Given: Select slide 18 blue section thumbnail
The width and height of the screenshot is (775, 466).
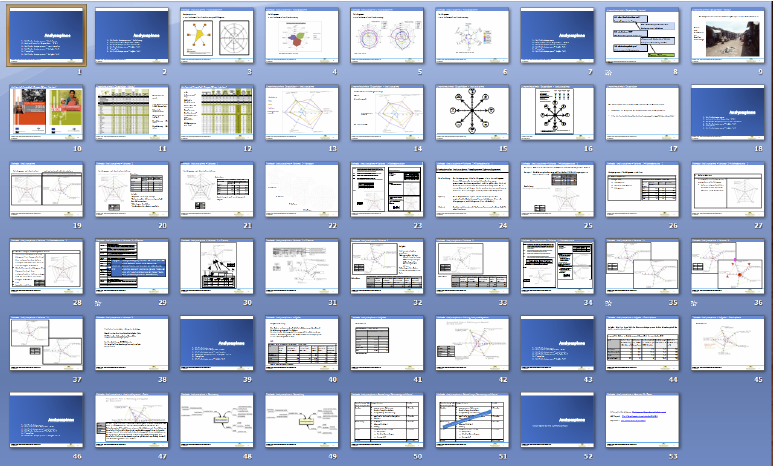Looking at the screenshot, I should coord(728,113).
